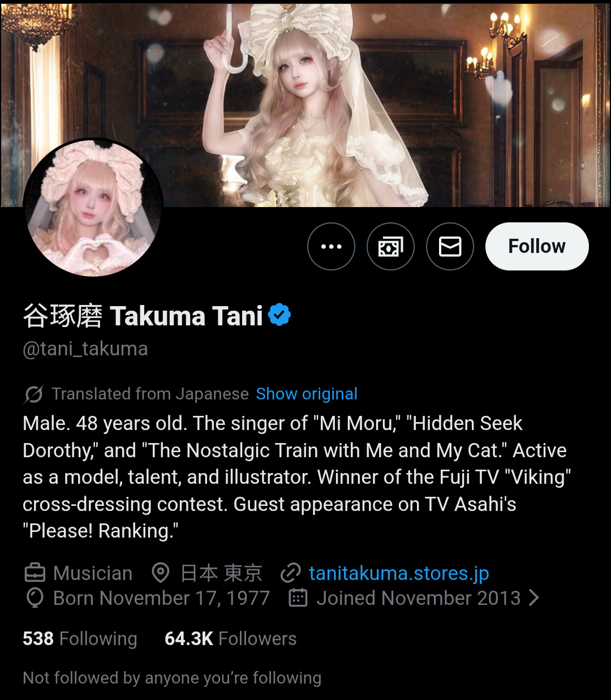Click the calendar icon beside Joined date
Image resolution: width=611 pixels, height=700 pixels.
298,598
